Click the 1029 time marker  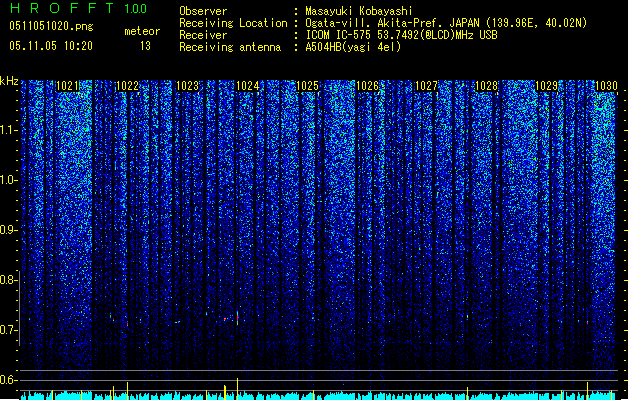547,86
